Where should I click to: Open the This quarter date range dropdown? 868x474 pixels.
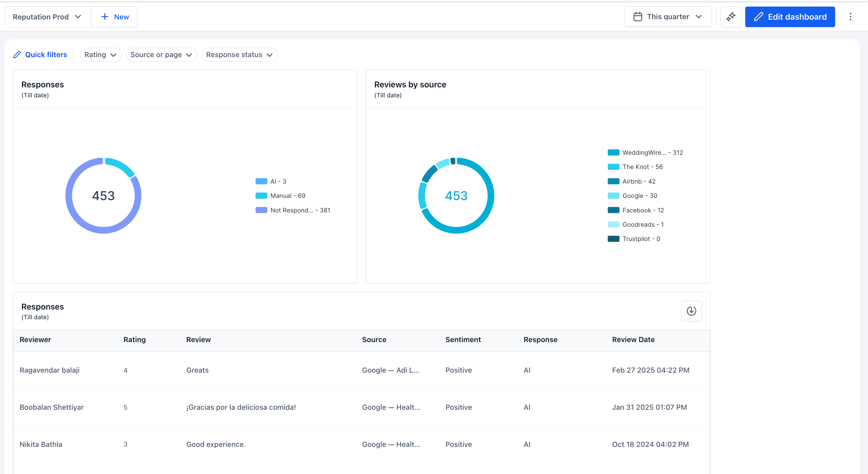[668, 17]
